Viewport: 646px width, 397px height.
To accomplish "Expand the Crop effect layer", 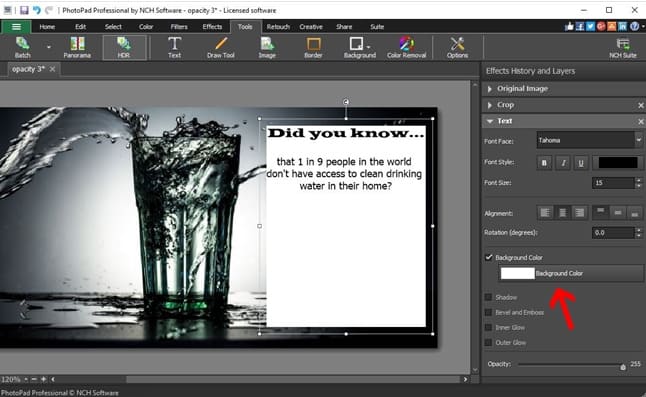I will [x=489, y=105].
